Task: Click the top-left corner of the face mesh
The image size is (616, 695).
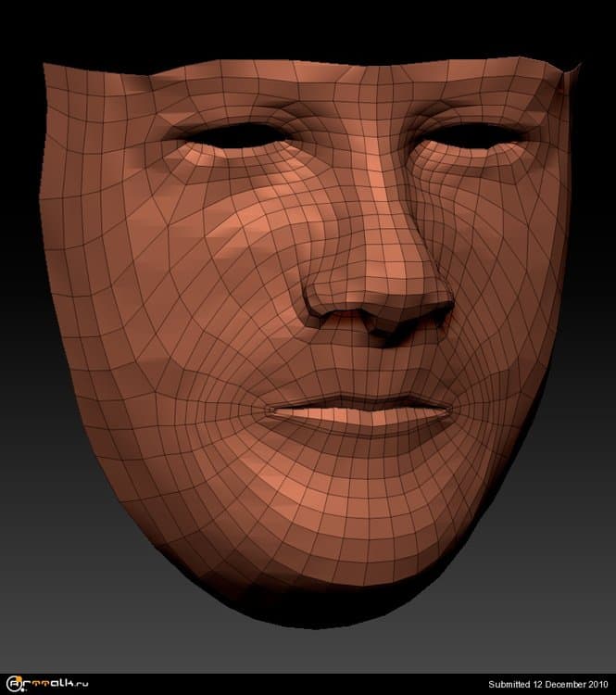Action: point(46,63)
